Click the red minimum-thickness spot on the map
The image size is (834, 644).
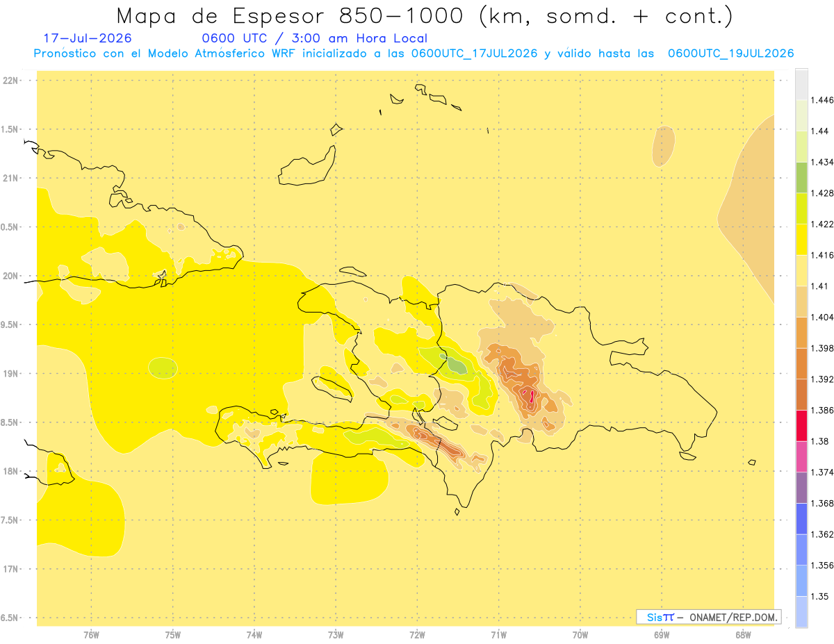point(532,397)
